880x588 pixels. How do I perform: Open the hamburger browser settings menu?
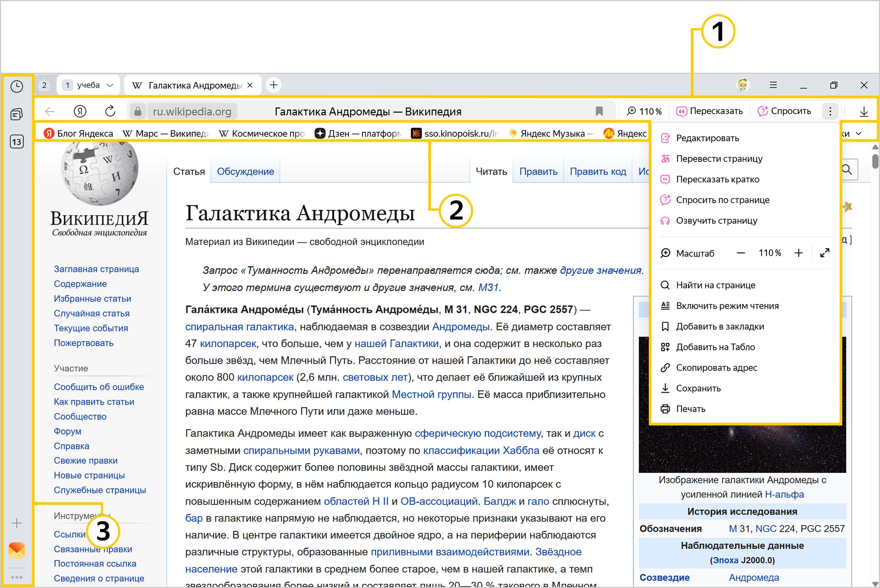[x=773, y=85]
